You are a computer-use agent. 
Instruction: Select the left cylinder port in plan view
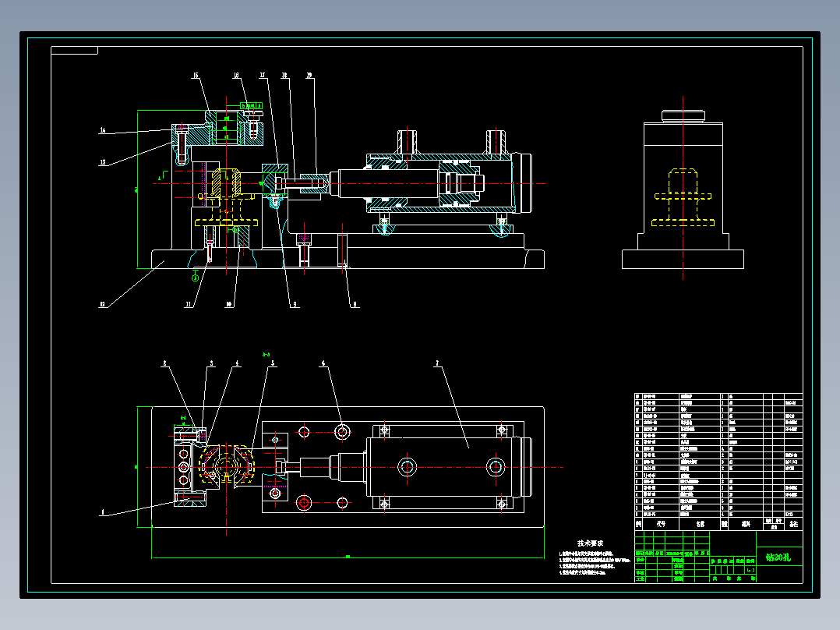pos(407,467)
